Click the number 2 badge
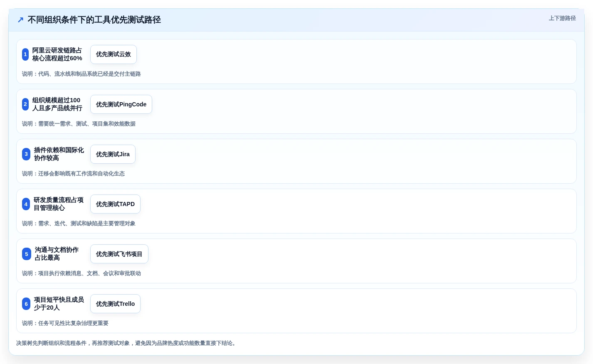The image size is (593, 364). (25, 104)
